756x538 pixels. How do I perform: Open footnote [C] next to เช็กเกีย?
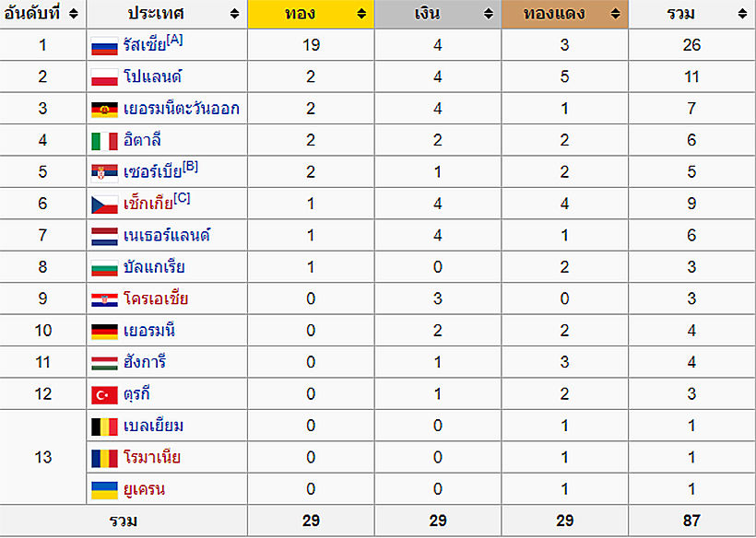[182, 197]
